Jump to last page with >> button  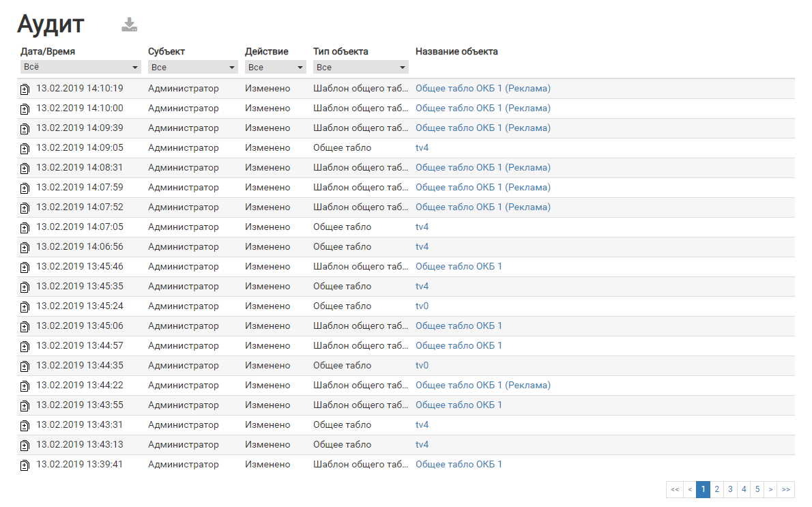point(786,489)
